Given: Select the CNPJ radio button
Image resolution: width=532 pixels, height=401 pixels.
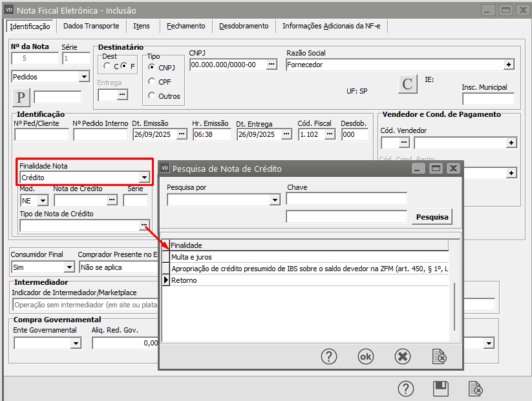Looking at the screenshot, I should 152,67.
